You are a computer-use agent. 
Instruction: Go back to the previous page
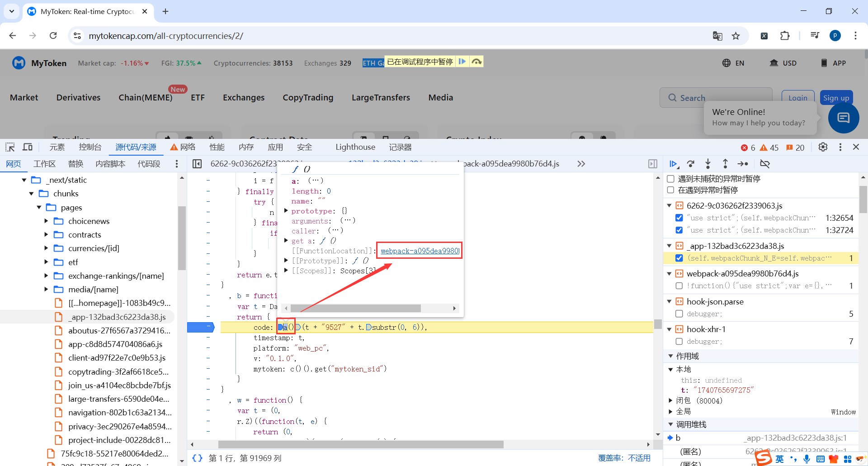point(13,36)
